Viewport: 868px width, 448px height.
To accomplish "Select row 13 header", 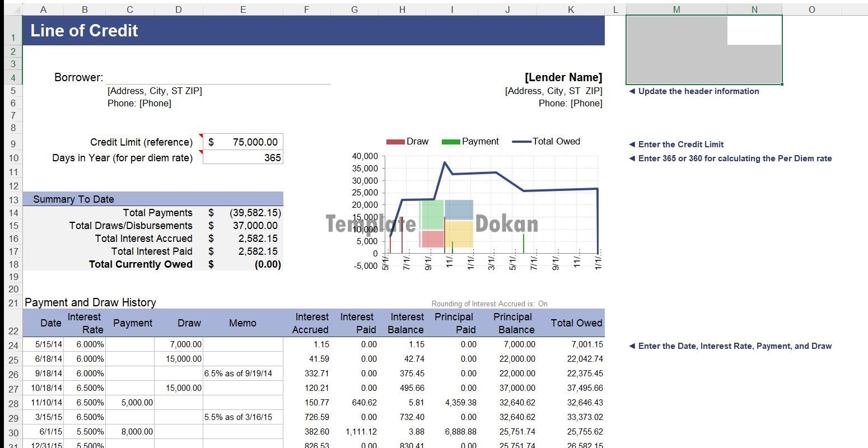I will coord(13,200).
